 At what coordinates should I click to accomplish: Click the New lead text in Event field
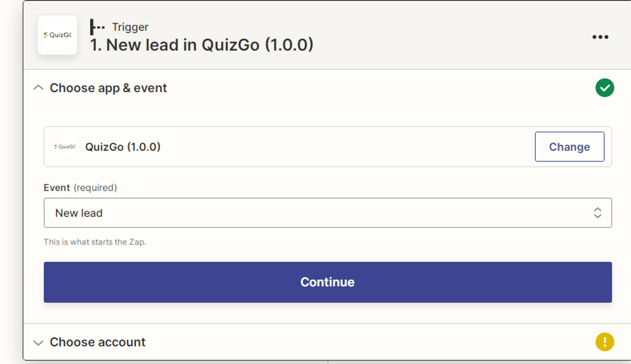click(x=79, y=213)
